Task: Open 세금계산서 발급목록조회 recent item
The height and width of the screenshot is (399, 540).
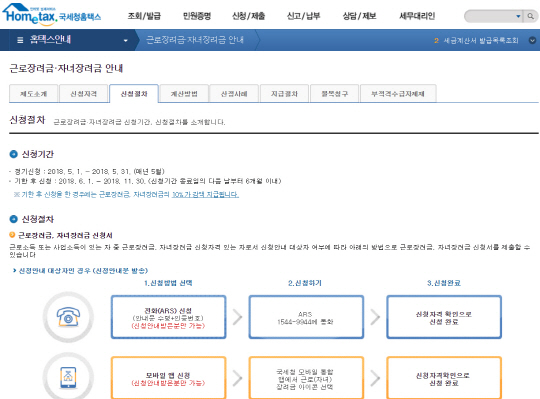Action: tap(480, 40)
